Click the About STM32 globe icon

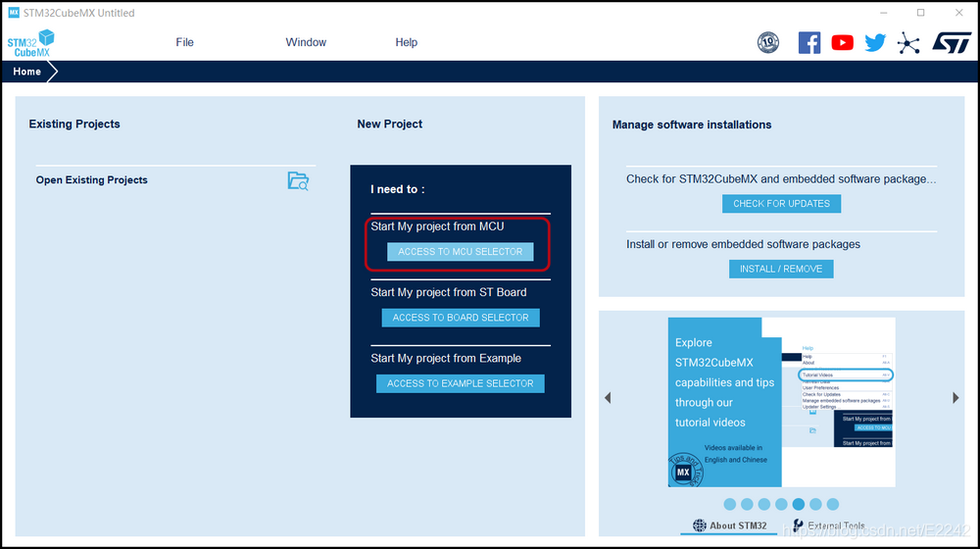(x=700, y=525)
